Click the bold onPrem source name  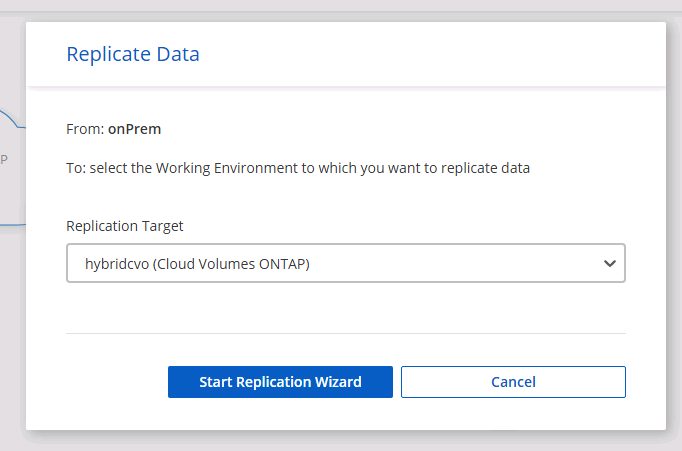[x=134, y=129]
